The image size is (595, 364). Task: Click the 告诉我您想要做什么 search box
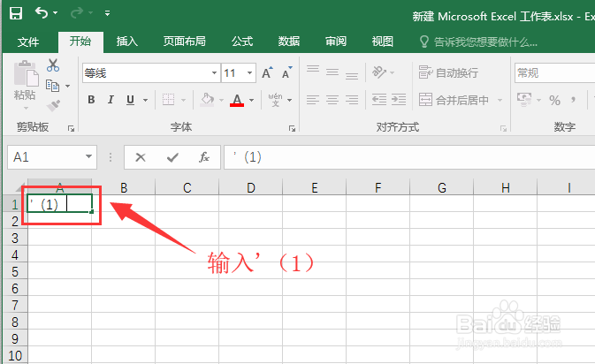[x=479, y=42]
